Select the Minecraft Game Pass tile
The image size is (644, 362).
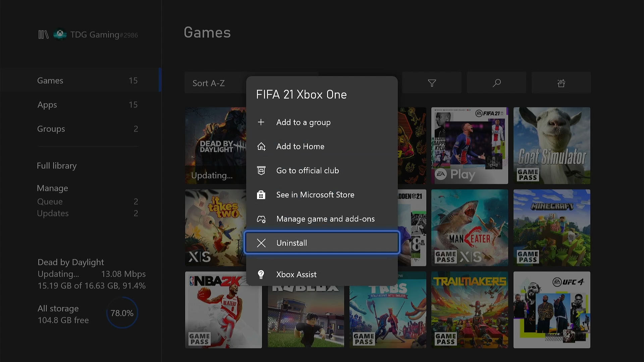(x=551, y=228)
